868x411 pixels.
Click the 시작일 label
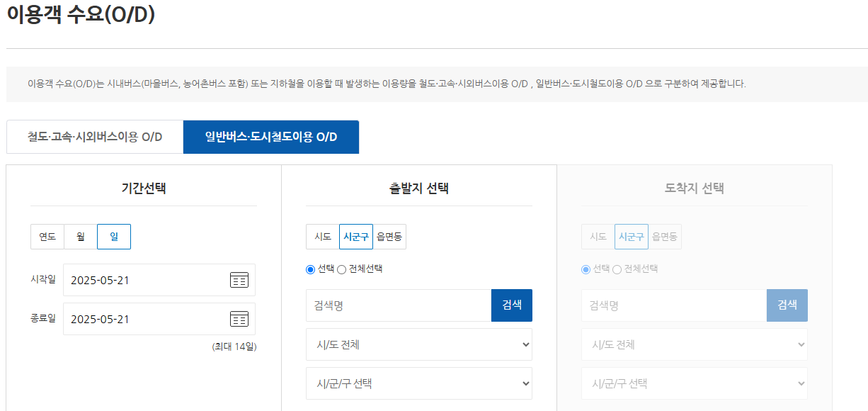[42, 279]
